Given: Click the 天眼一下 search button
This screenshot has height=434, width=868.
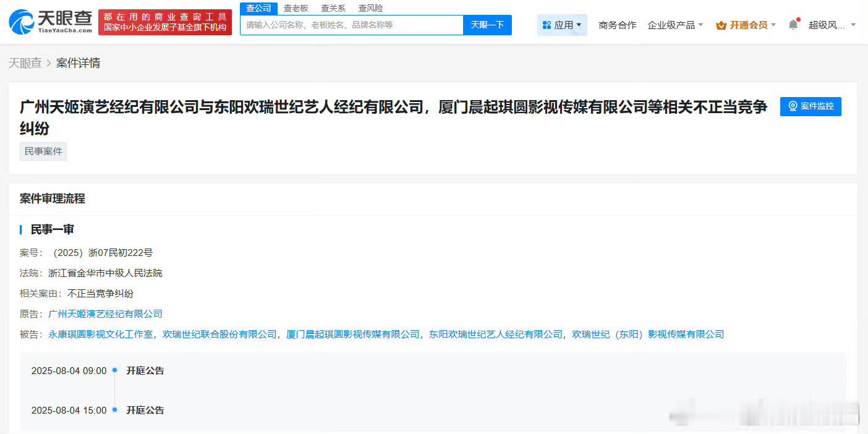Looking at the screenshot, I should tap(487, 25).
